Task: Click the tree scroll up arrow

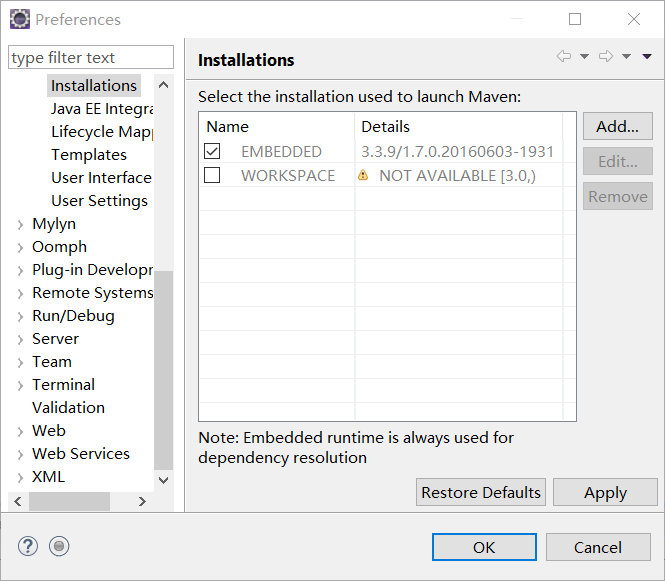Action: [163, 85]
